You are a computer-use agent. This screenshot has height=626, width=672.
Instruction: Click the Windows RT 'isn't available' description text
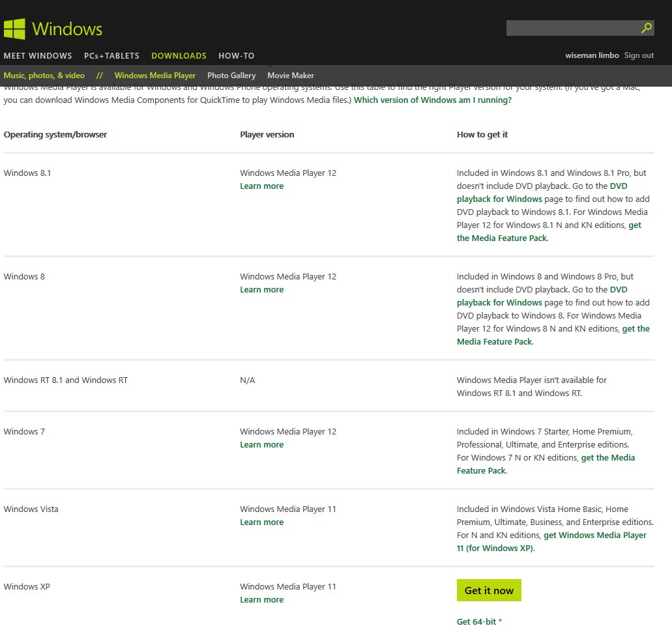point(531,387)
